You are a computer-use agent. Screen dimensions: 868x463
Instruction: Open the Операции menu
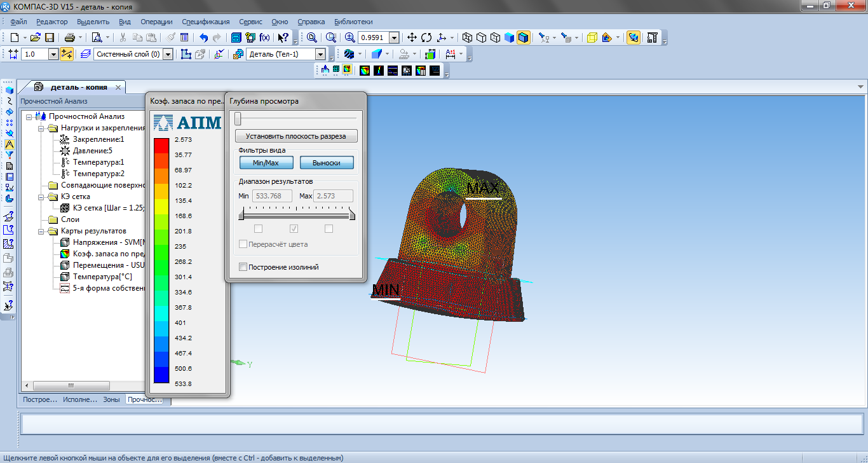[x=156, y=22]
